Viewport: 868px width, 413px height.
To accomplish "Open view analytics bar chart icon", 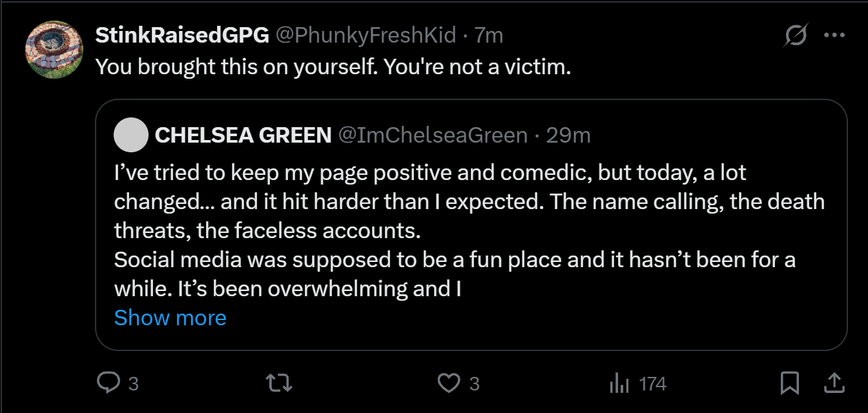I will coord(619,384).
